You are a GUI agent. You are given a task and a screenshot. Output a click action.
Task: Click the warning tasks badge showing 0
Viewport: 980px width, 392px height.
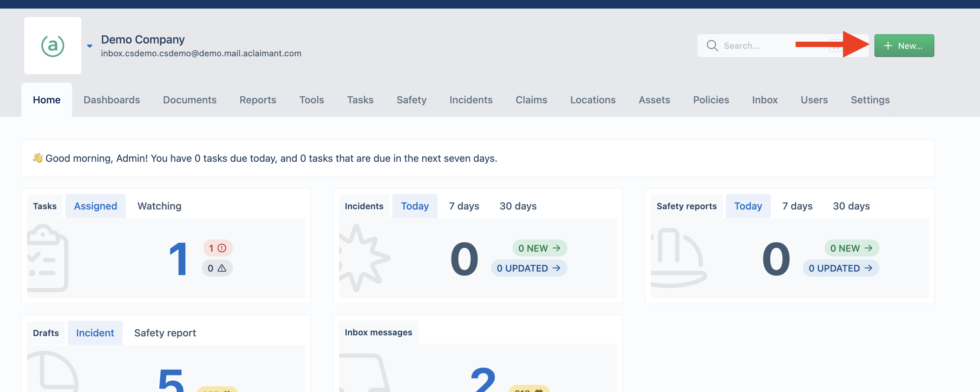coord(217,268)
